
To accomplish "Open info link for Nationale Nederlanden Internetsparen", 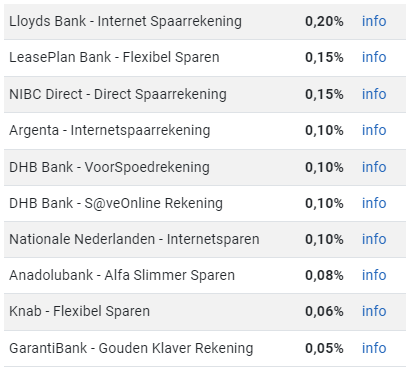I will pos(374,239).
